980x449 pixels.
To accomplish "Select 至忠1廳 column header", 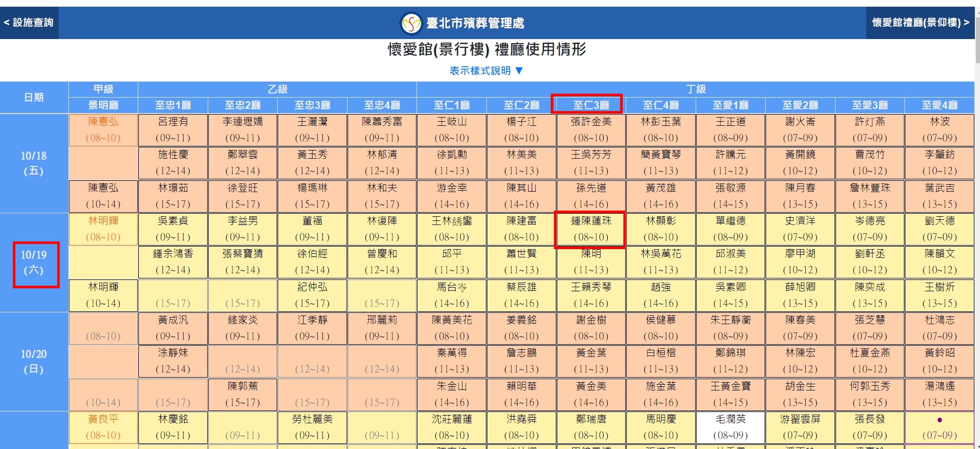I will point(173,105).
